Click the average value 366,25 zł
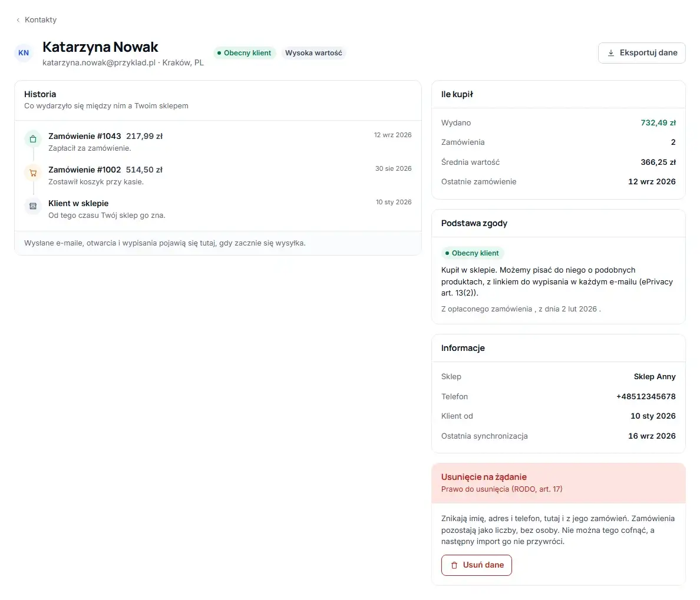This screenshot has height=600, width=700. point(658,162)
